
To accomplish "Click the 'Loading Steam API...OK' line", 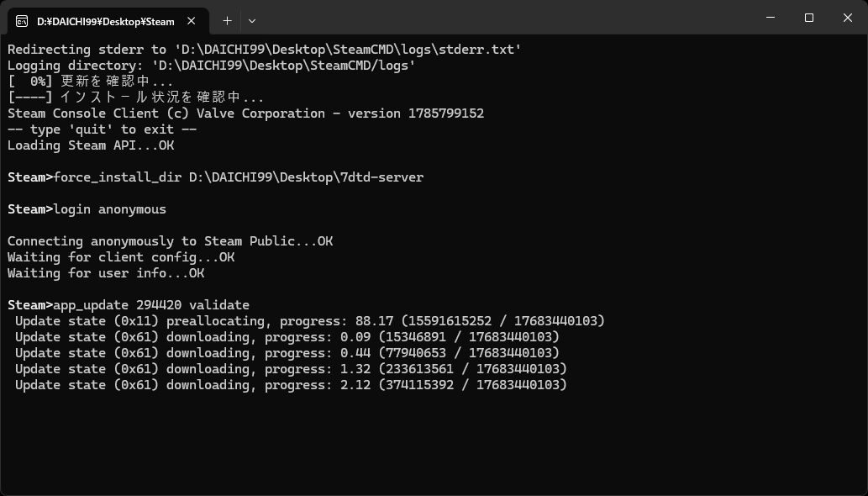I will click(91, 145).
